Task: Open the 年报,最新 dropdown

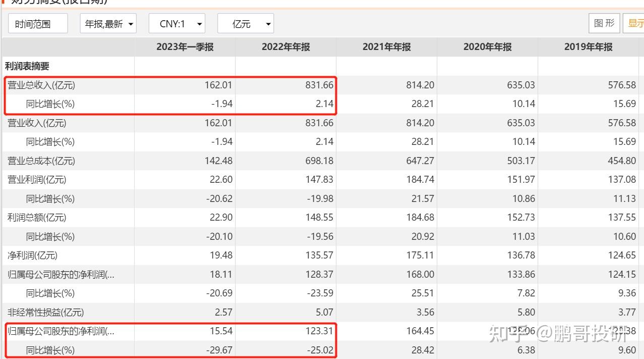Action: (108, 24)
